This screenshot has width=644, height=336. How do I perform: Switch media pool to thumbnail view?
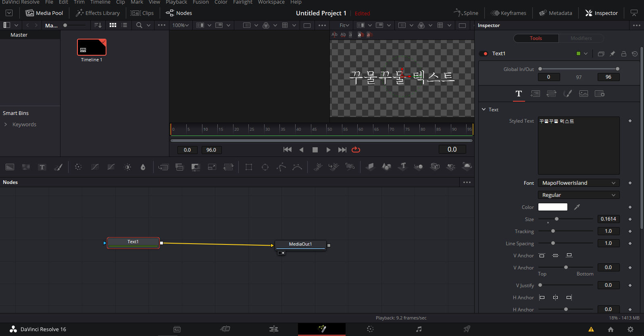[113, 25]
